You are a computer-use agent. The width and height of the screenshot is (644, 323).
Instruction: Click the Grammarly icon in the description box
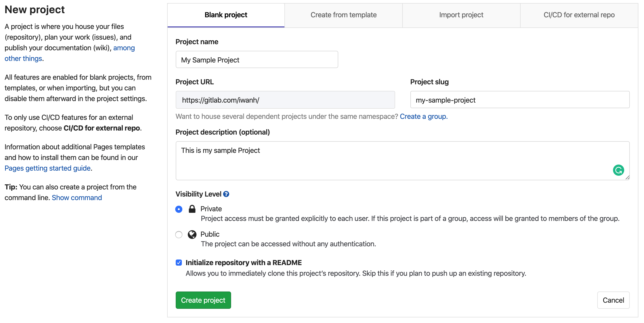(618, 170)
